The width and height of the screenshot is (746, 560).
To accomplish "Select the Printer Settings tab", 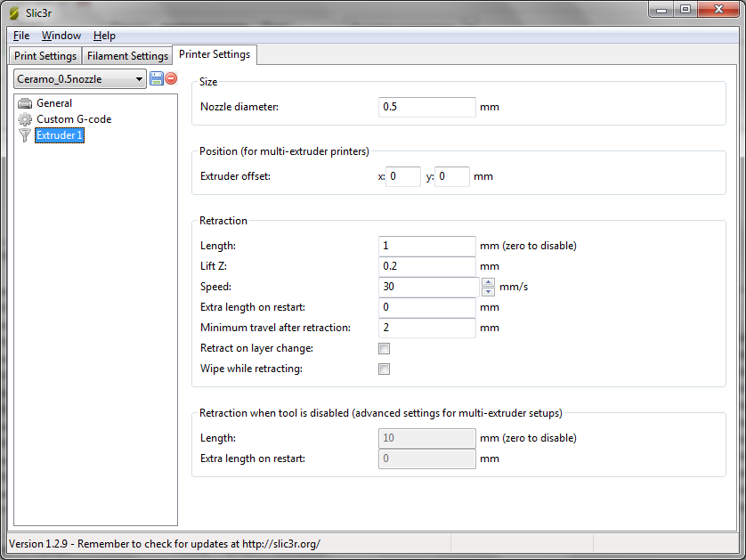I will [215, 54].
